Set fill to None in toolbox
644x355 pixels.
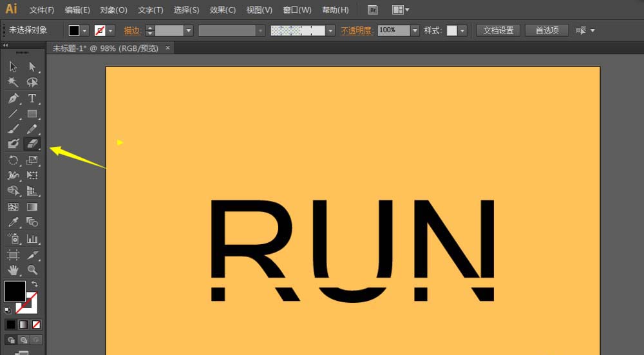(36, 324)
